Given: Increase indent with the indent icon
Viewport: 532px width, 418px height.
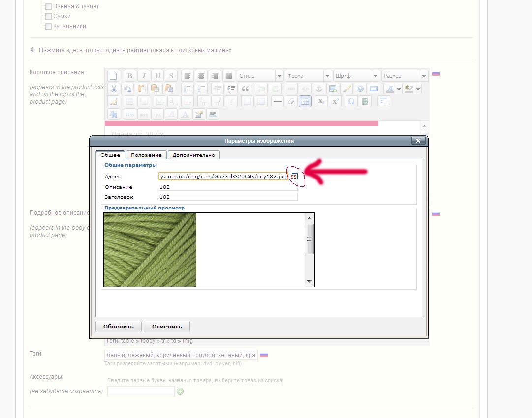Looking at the screenshot, I should 231,89.
